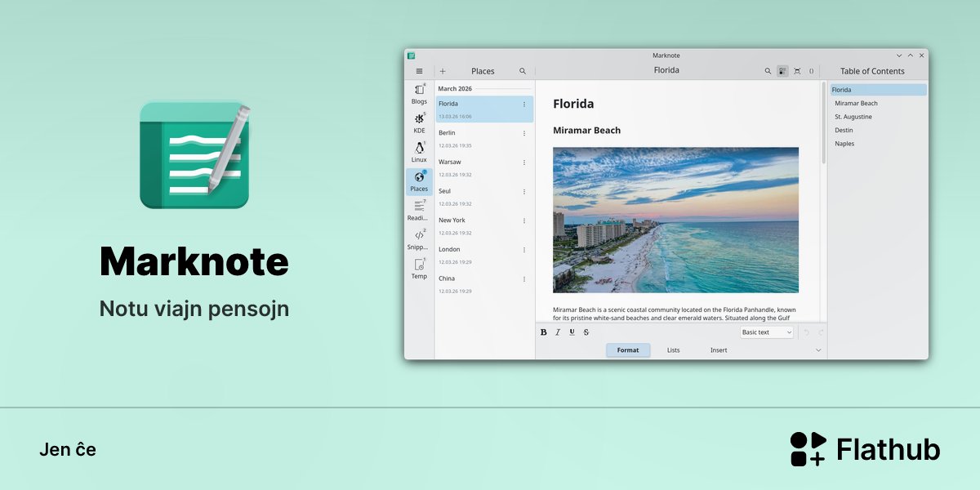
Task: Activate the focus mode icon
Action: 797,71
